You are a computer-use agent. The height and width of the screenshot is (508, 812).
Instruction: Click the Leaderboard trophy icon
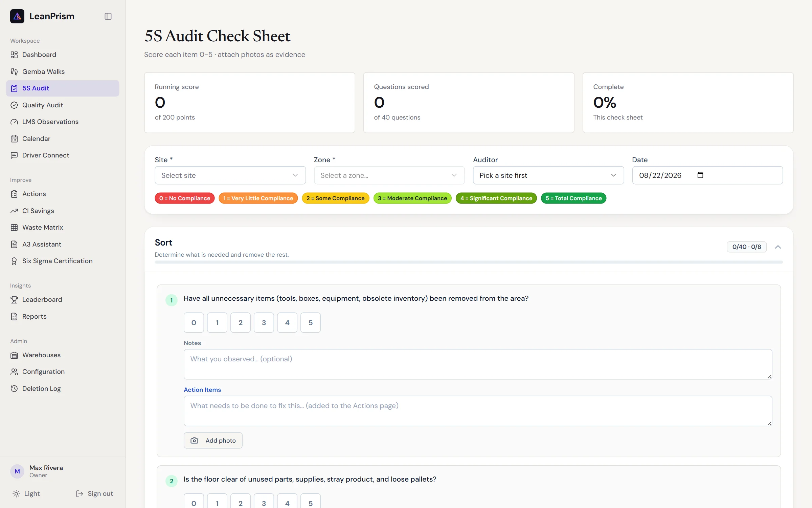pyautogui.click(x=14, y=300)
